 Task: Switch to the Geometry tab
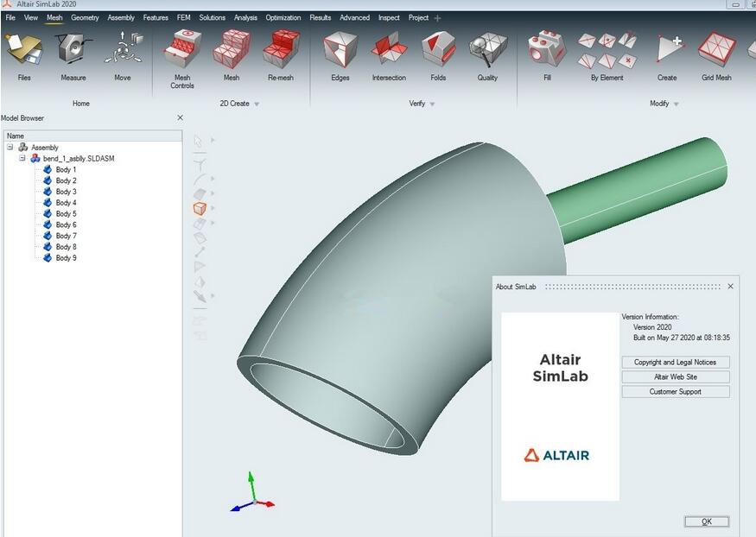85,18
